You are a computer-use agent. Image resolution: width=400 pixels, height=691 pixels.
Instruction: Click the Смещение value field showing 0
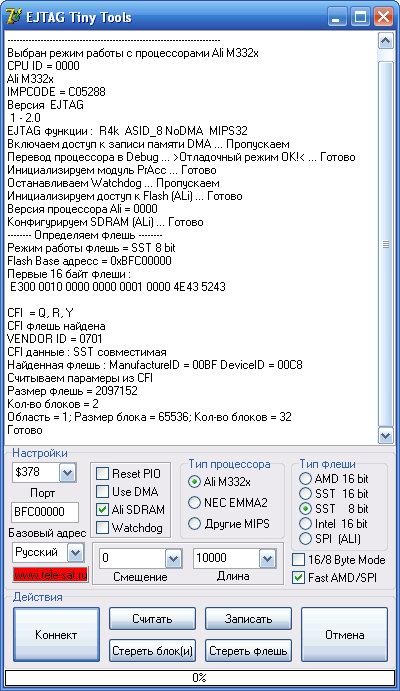(x=133, y=559)
